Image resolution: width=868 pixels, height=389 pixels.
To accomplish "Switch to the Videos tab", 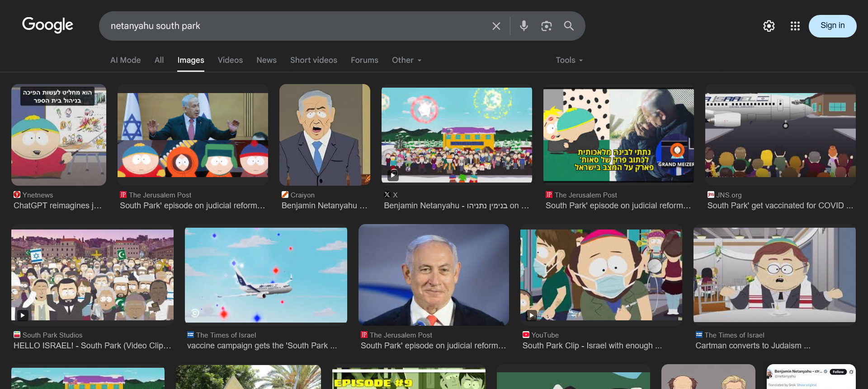I will pyautogui.click(x=230, y=60).
